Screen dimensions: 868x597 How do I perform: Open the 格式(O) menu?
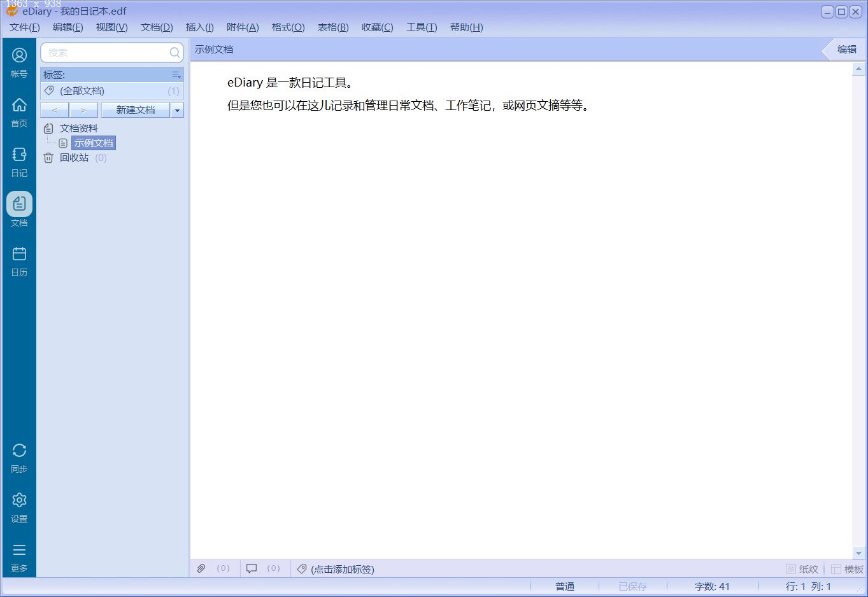click(288, 27)
